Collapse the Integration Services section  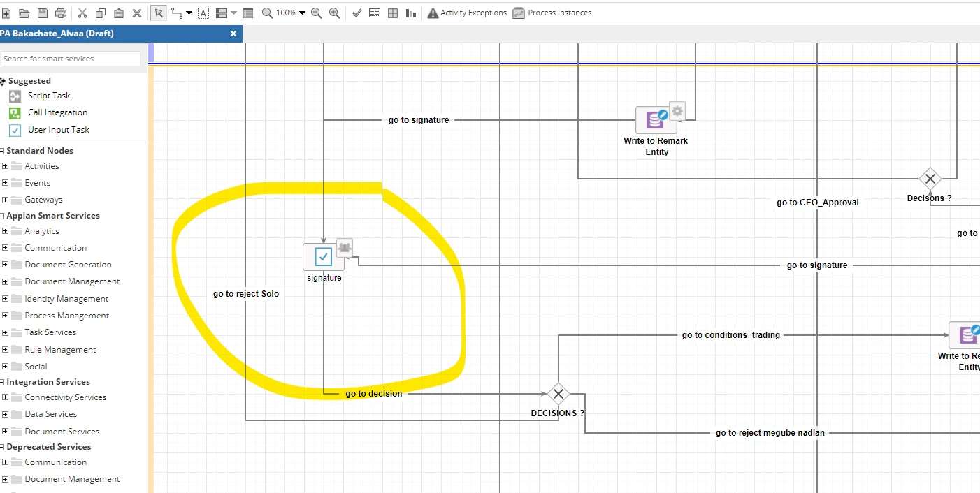2,382
